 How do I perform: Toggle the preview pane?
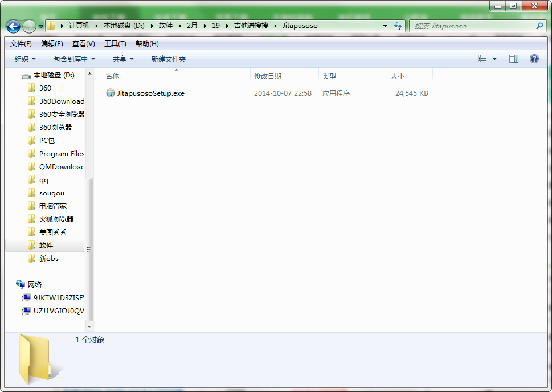(514, 59)
